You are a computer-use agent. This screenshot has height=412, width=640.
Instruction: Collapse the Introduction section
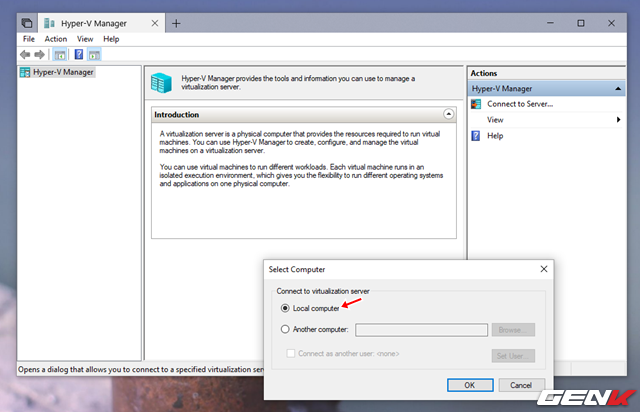448,114
